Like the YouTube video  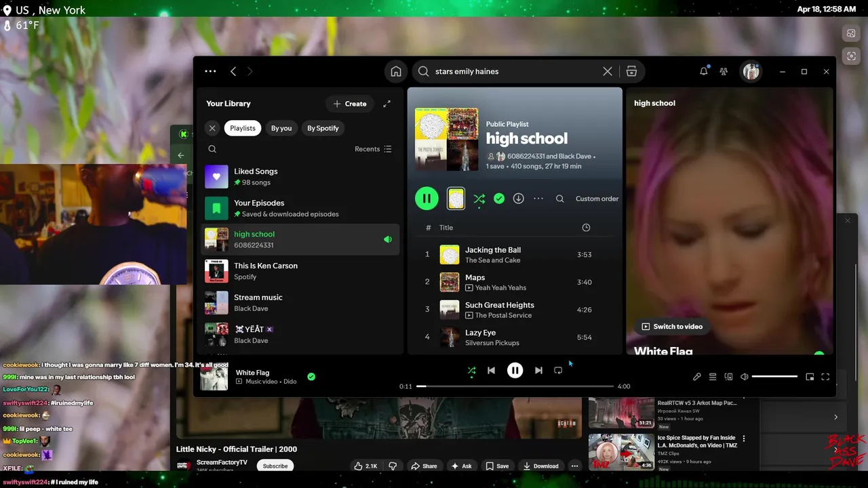click(x=366, y=466)
